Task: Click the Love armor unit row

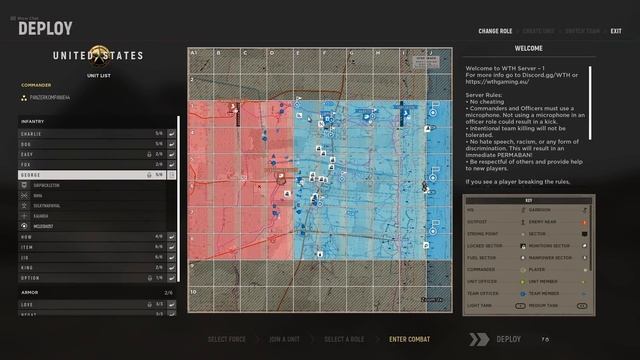Action: pos(92,304)
